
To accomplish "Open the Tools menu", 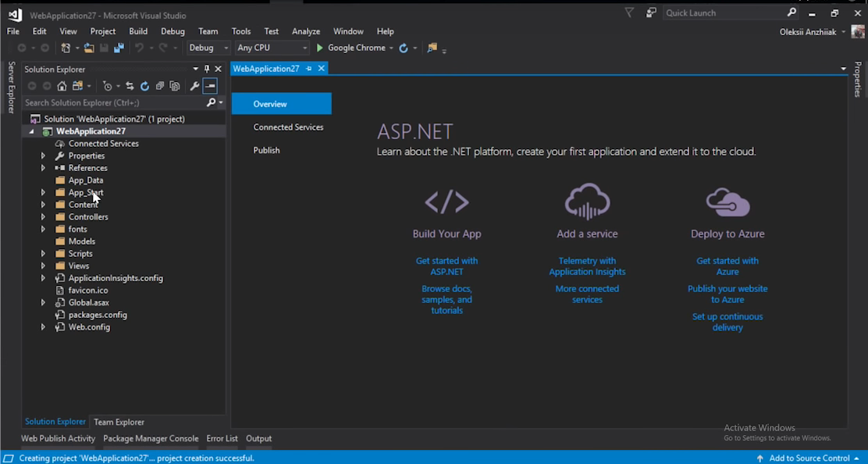I will coord(240,31).
